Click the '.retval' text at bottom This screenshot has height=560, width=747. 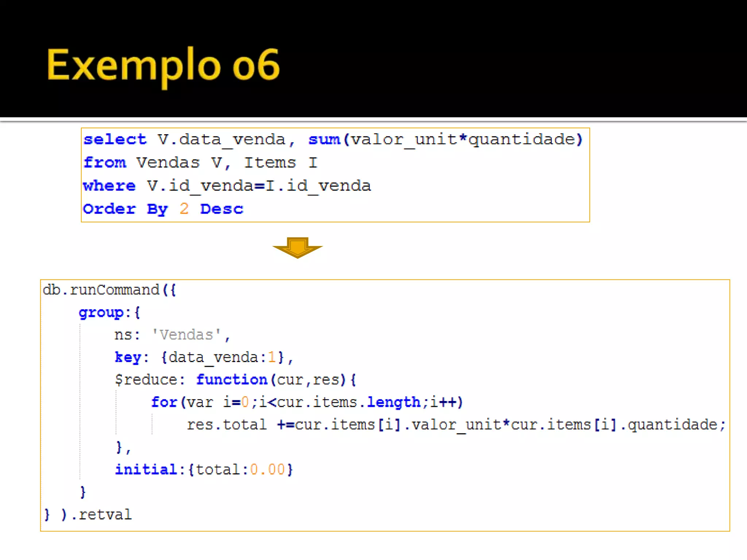click(101, 515)
